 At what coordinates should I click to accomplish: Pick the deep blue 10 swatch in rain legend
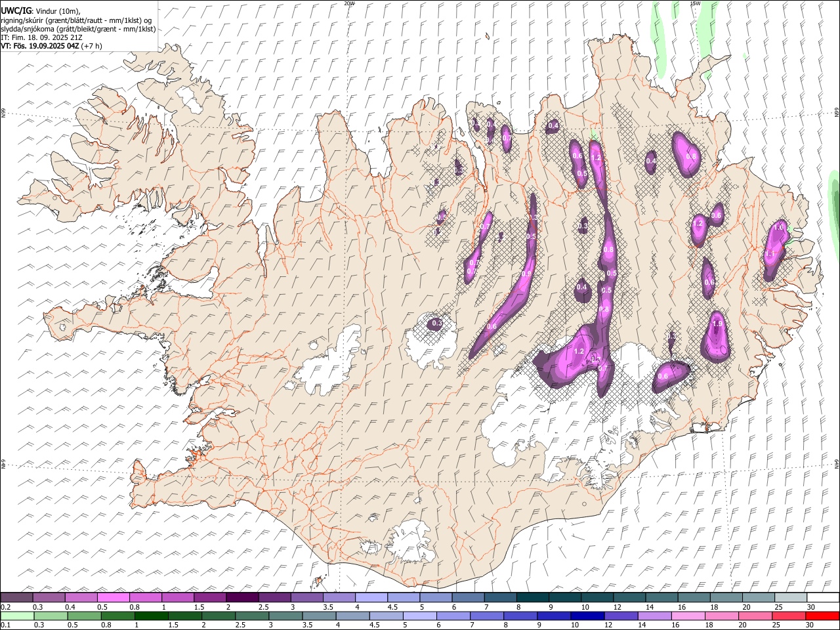coord(587,616)
